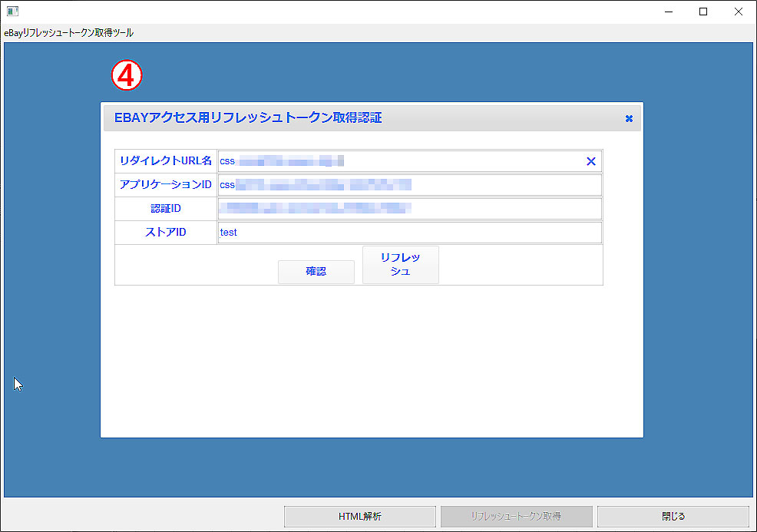Click the 閉じる button
The width and height of the screenshot is (757, 532).
pyautogui.click(x=673, y=517)
